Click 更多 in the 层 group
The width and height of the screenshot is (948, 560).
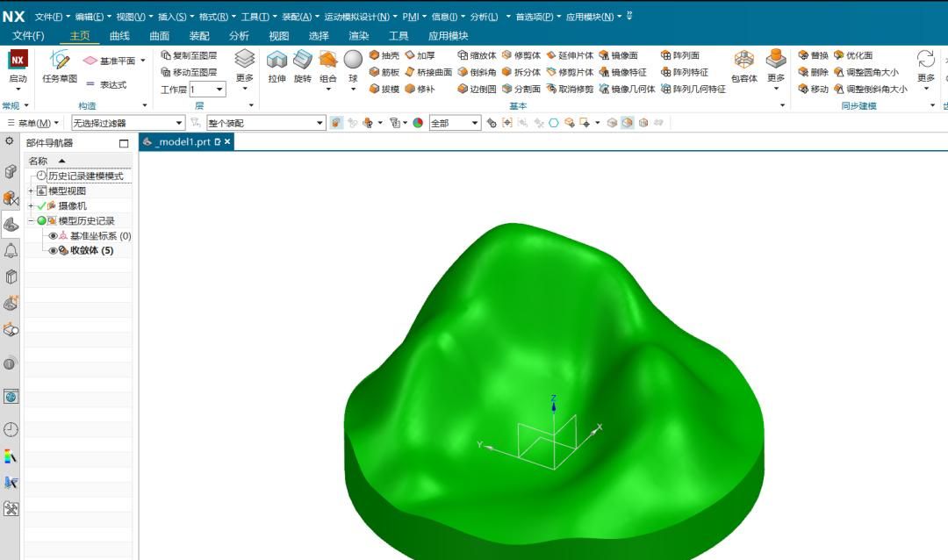(245, 69)
